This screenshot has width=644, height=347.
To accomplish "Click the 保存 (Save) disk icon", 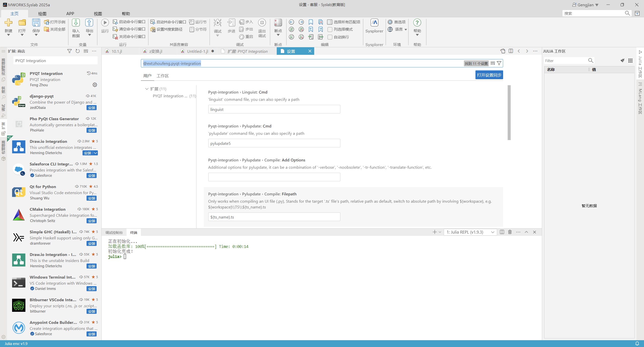I will [x=36, y=23].
